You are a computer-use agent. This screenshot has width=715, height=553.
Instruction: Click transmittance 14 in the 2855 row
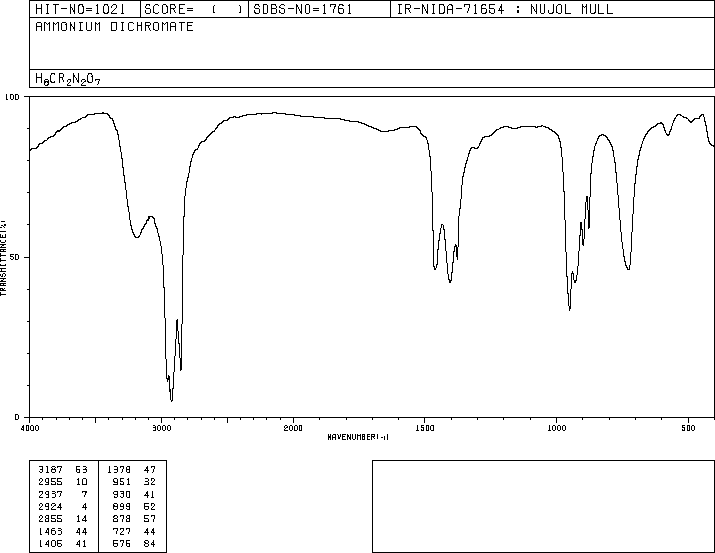pos(81,519)
